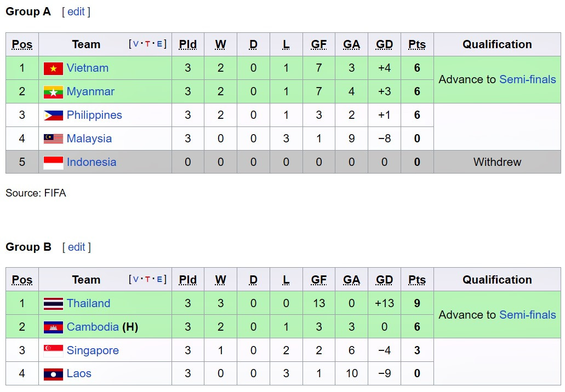
Task: Click the Philippines flag icon
Action: tap(53, 116)
